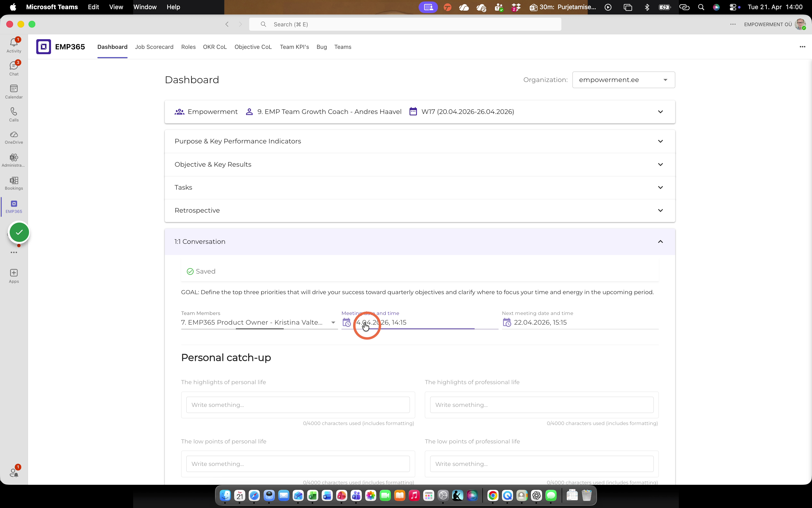Open the Apps store in sidebar

[14, 276]
